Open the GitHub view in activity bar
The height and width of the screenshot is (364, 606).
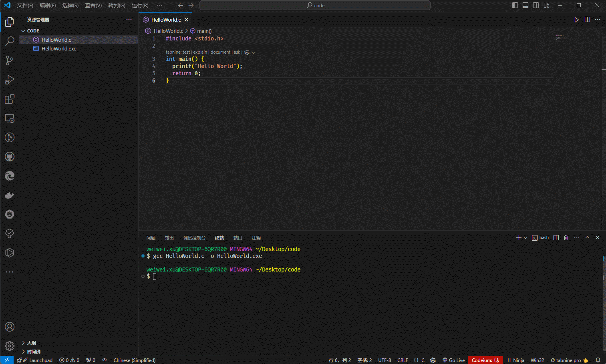[x=10, y=157]
